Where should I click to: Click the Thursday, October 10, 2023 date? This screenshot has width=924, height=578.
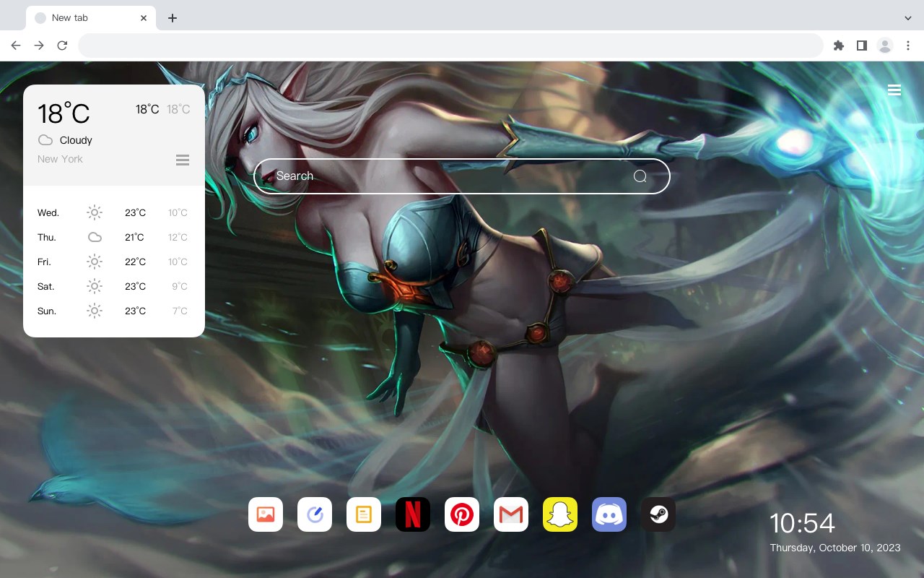pos(835,548)
